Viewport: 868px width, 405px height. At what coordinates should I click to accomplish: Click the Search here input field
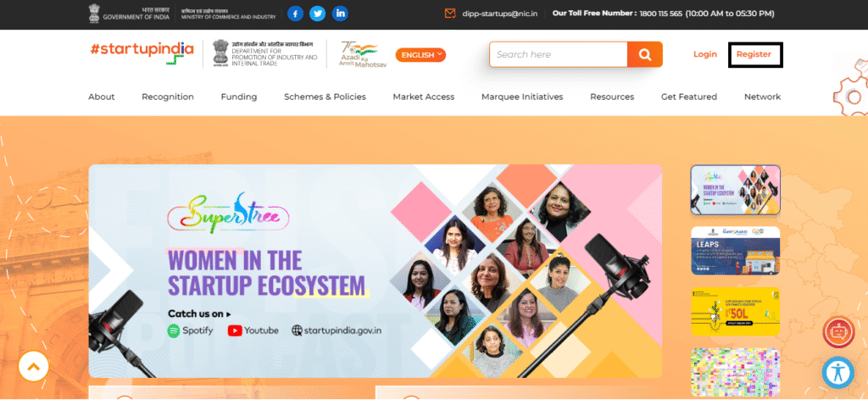(558, 54)
